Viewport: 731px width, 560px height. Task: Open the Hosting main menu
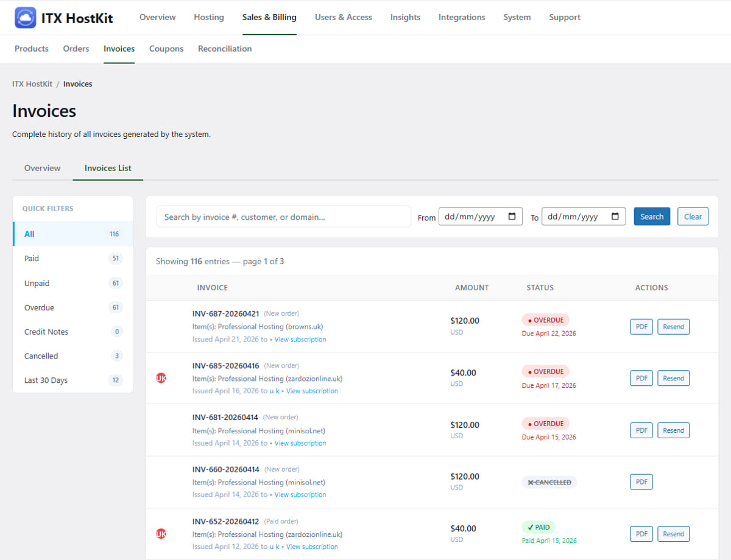coord(209,17)
